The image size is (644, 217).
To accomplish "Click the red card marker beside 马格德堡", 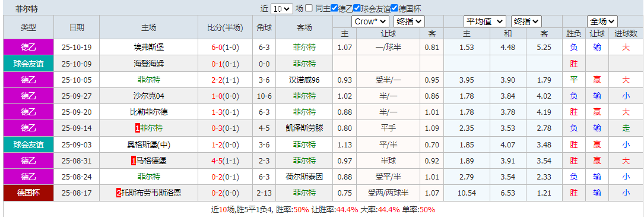I will click(134, 161).
